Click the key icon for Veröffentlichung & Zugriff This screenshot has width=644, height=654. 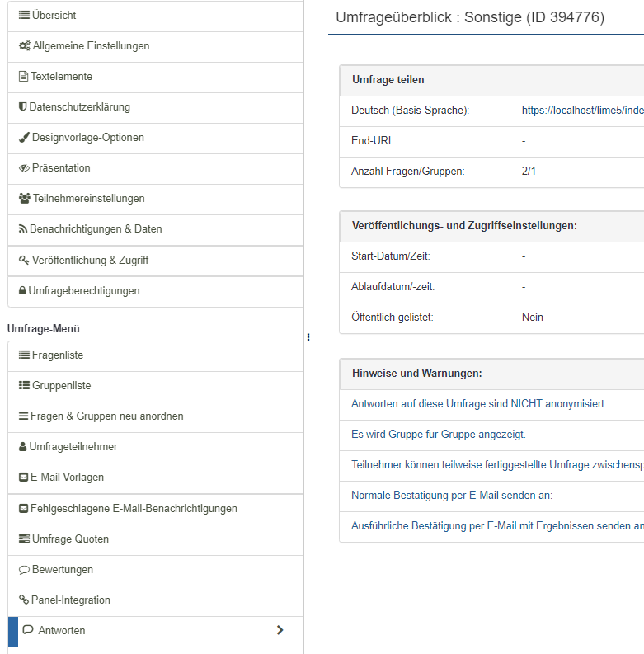click(x=24, y=261)
